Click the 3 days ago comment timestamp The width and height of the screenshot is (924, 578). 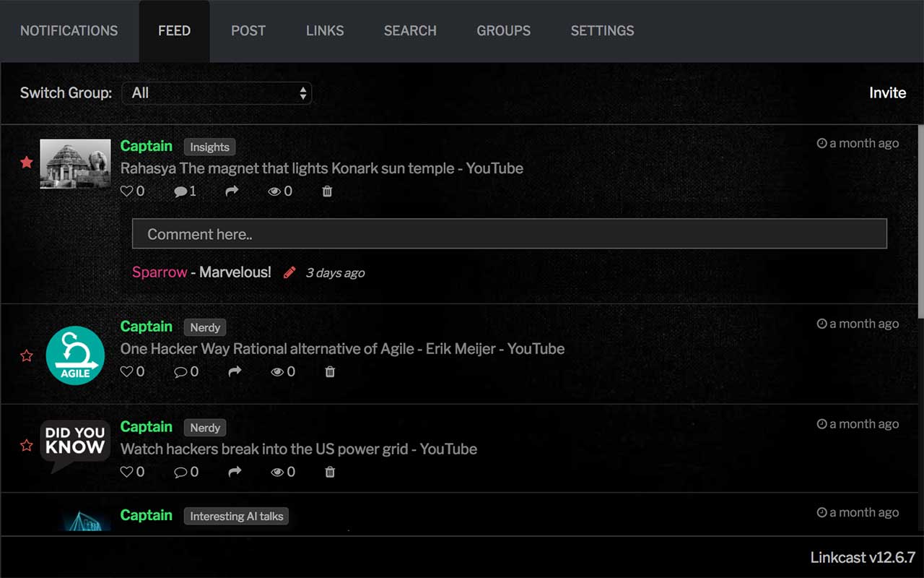(x=335, y=273)
